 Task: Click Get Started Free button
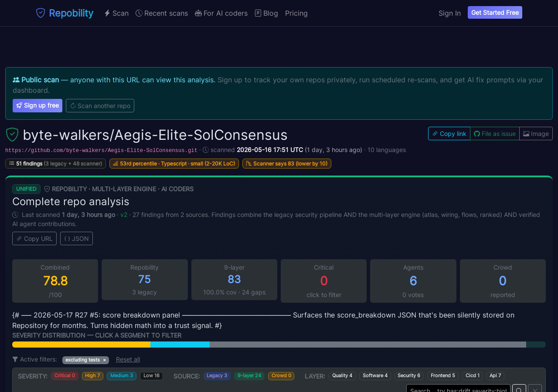tap(495, 13)
